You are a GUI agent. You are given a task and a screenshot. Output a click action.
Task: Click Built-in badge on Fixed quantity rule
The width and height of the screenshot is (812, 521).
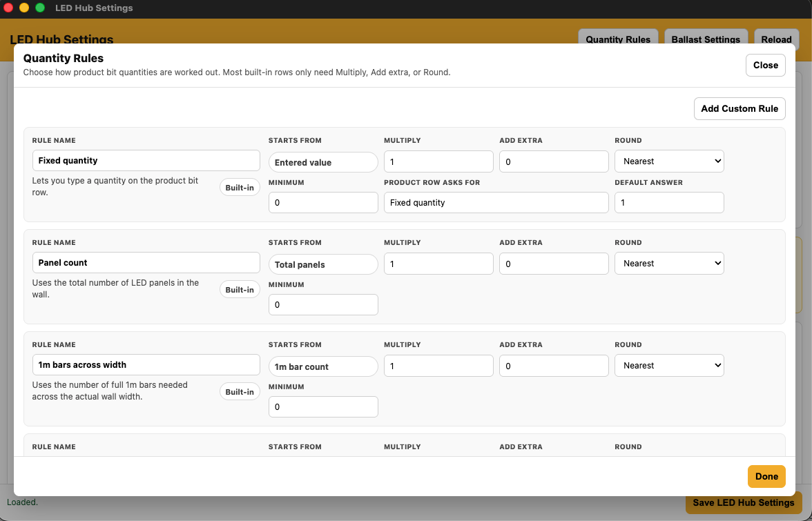pos(240,187)
